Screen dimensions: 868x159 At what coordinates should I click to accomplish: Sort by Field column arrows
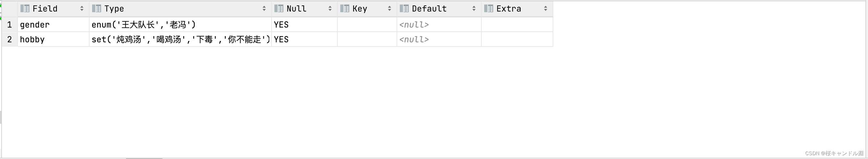click(82, 9)
